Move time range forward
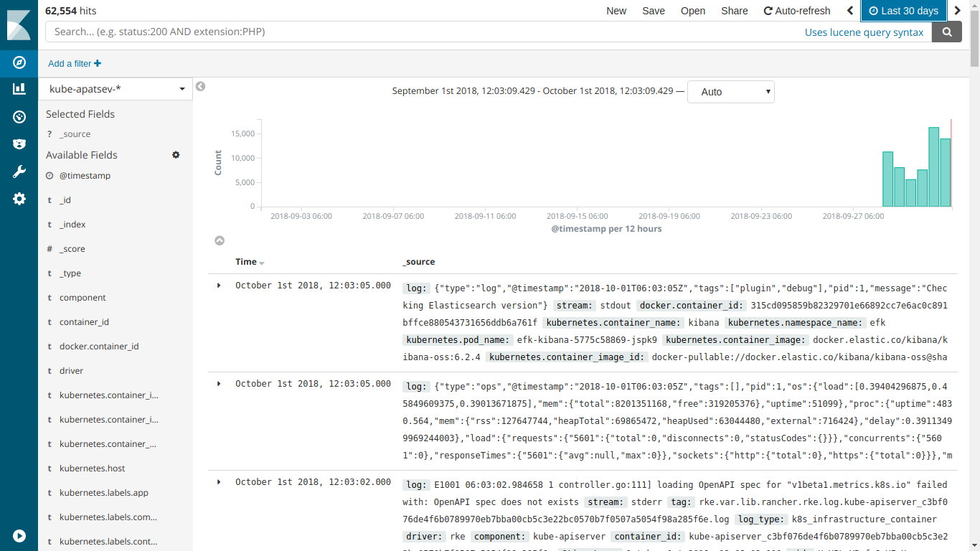Screen dimensions: 980x551 (x=957, y=11)
